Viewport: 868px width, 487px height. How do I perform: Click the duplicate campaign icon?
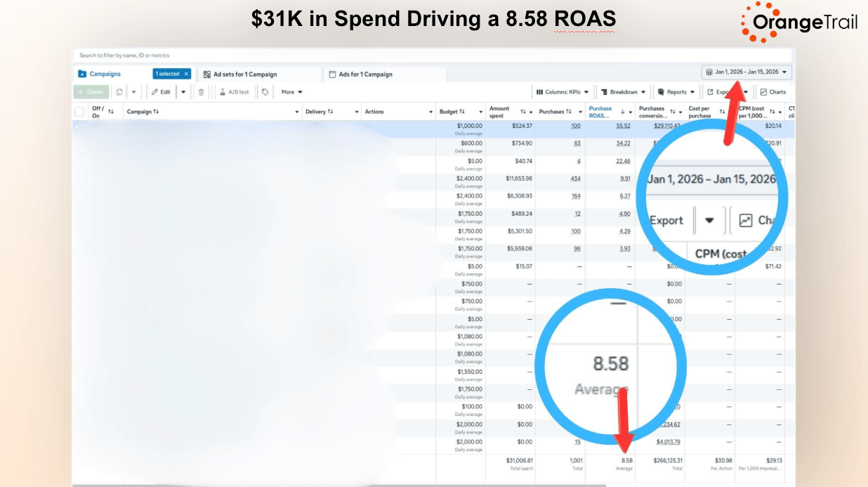119,92
